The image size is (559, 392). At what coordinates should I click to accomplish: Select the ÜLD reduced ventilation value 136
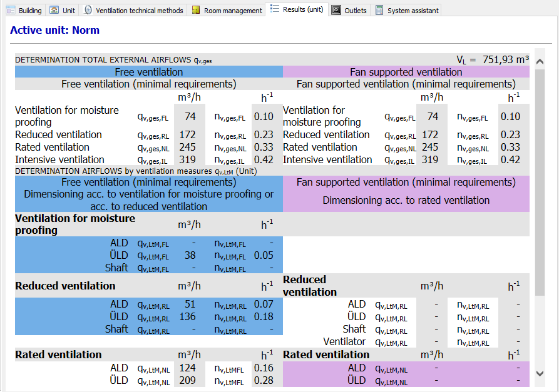188,316
